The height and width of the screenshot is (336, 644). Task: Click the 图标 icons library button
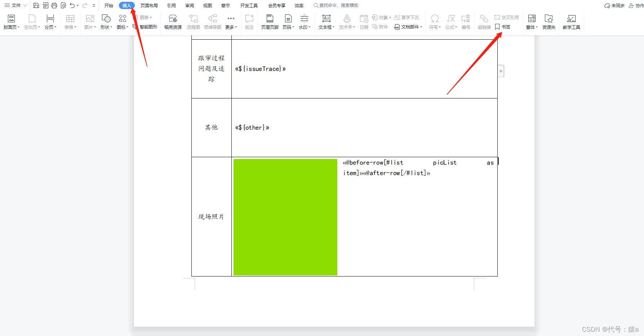[123, 22]
